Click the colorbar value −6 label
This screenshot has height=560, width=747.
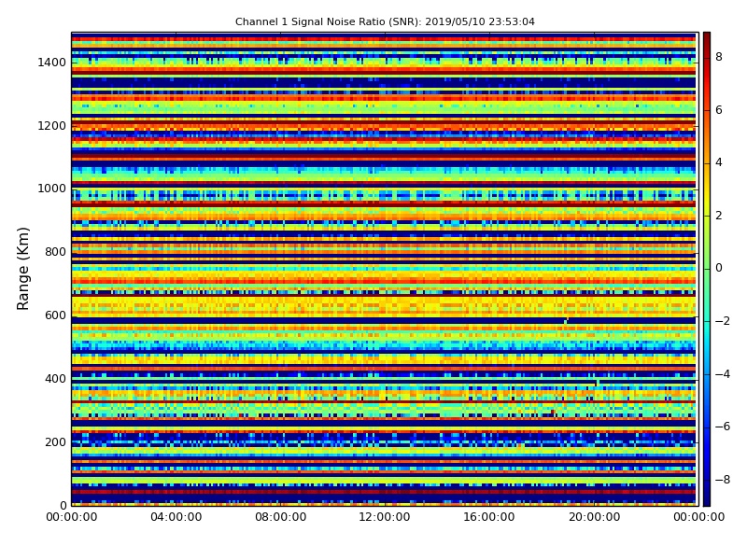[x=723, y=427]
